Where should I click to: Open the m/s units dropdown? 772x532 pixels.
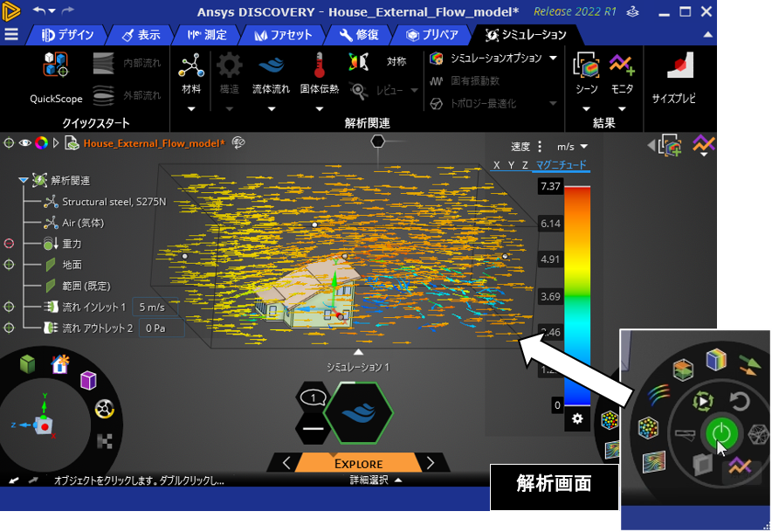click(x=584, y=146)
